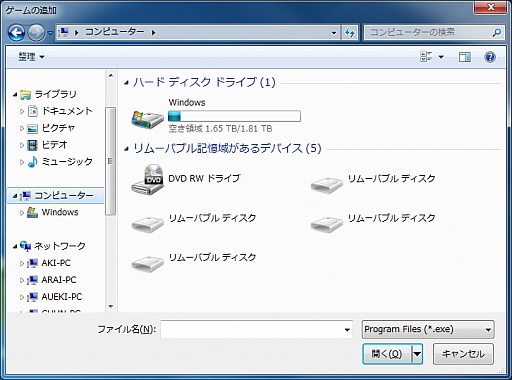The height and width of the screenshot is (380, 512).
Task: Click the Back navigation arrow button
Action: 17,33
